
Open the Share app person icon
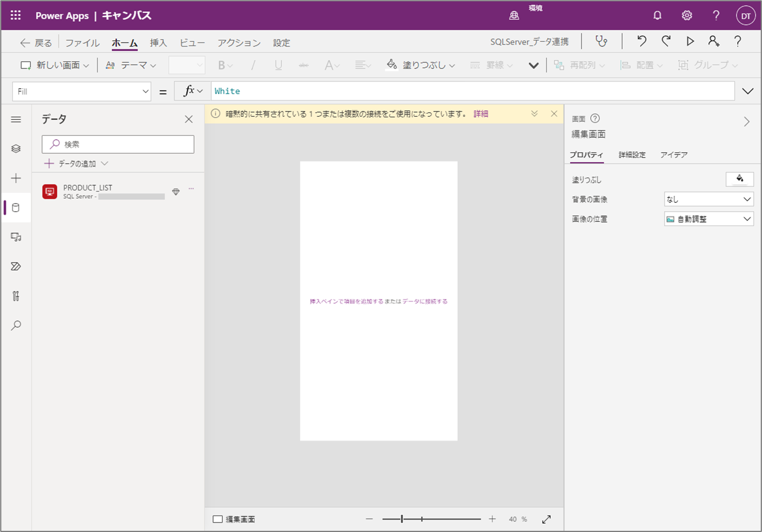[x=714, y=41]
